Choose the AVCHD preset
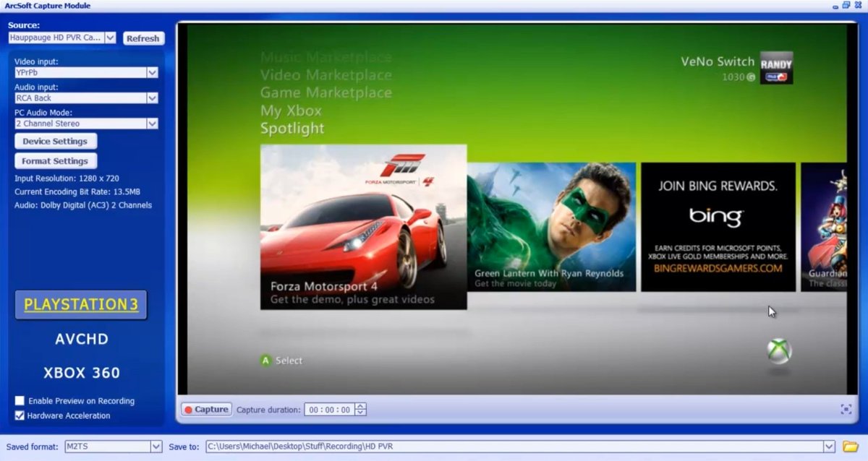The image size is (868, 461). coord(82,339)
